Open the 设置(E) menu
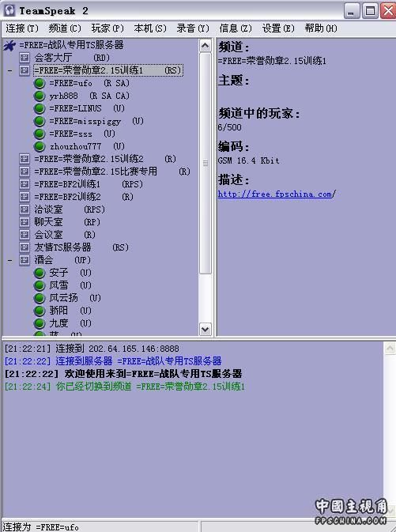The height and width of the screenshot is (532, 396). point(278,28)
